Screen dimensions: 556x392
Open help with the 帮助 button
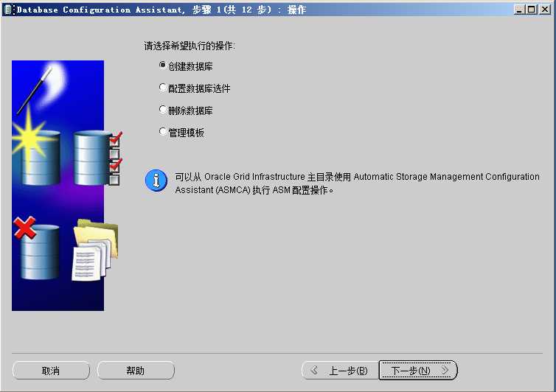coord(136,371)
